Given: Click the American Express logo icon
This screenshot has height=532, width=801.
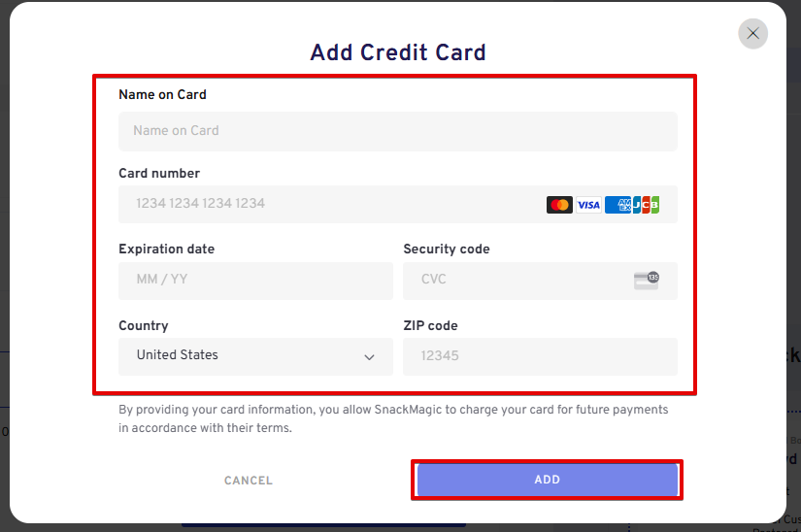Looking at the screenshot, I should click(x=617, y=205).
